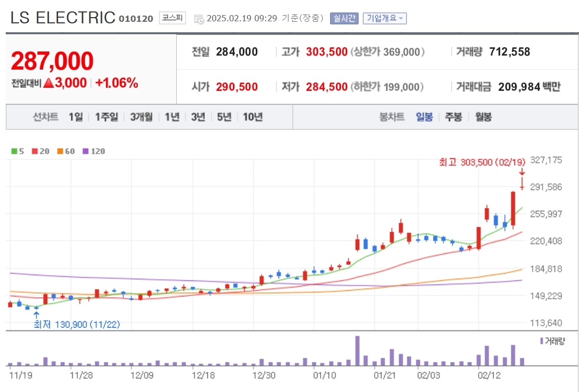The height and width of the screenshot is (392, 579).
Task: Click the tallest volume bar in mid-January
Action: (358, 350)
